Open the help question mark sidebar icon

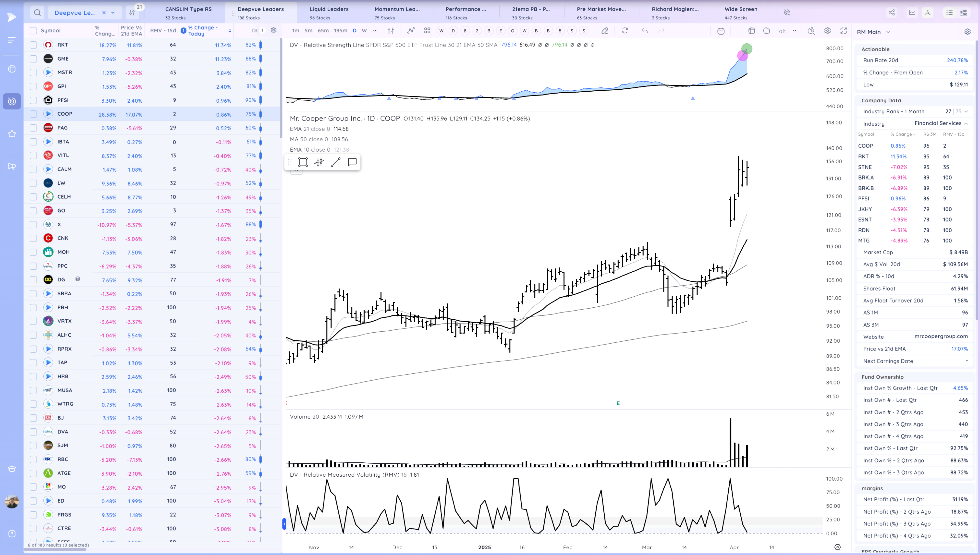(x=12, y=534)
